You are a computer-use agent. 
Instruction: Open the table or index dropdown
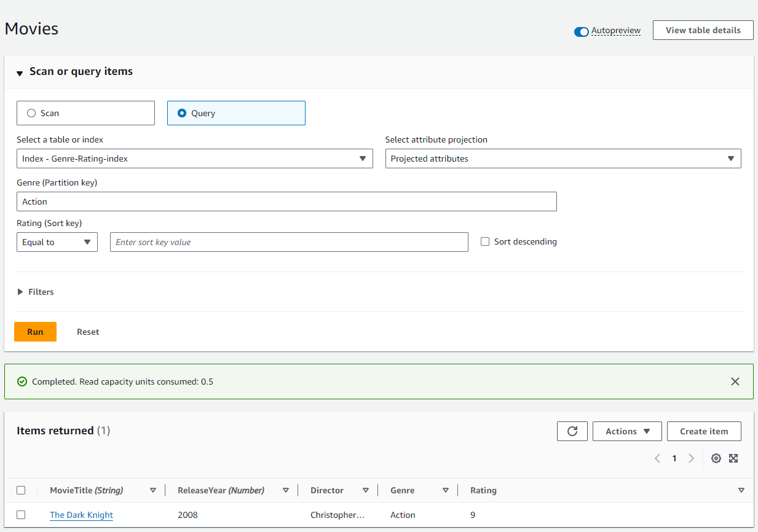194,158
